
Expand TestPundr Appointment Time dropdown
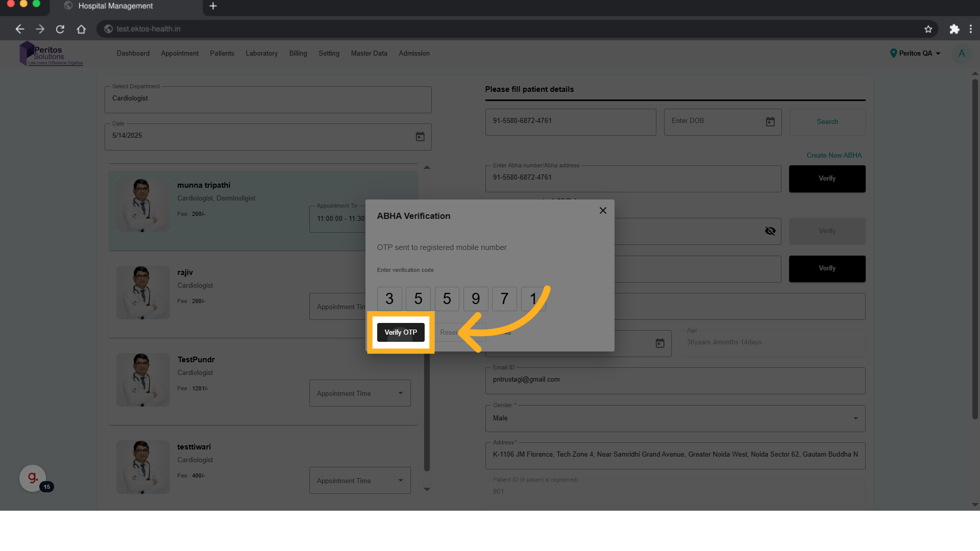coord(360,393)
